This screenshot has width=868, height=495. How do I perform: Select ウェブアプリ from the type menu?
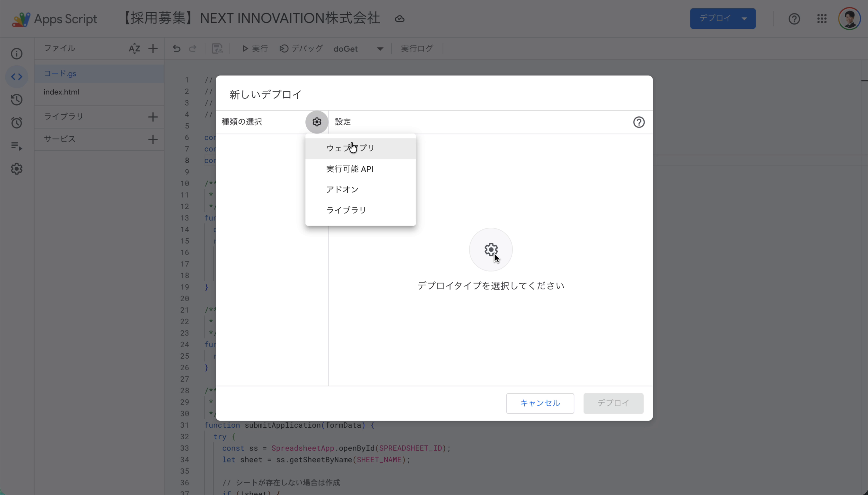click(350, 148)
